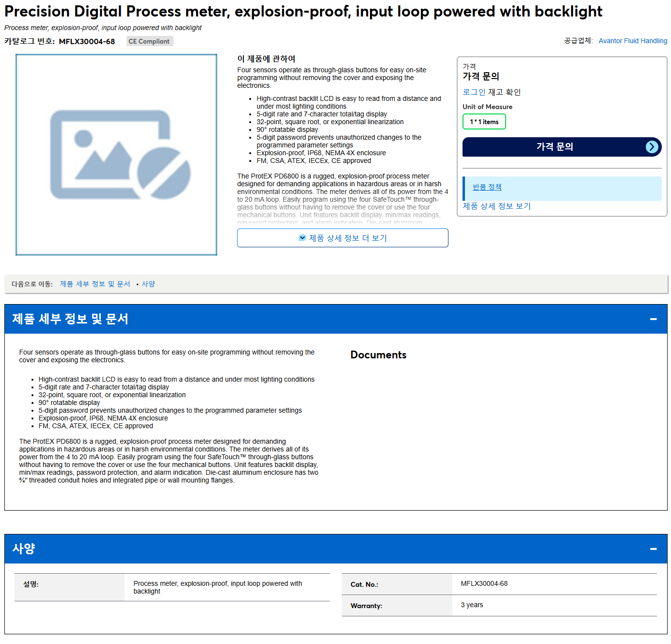Click the '3 years' warranty value
This screenshot has width=671, height=644.
point(472,605)
